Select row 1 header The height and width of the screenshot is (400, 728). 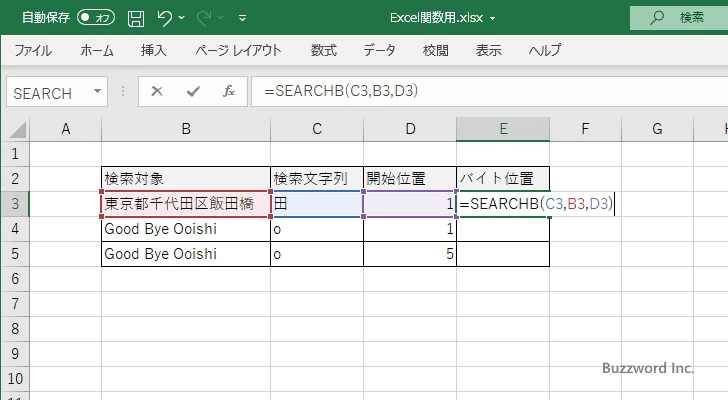15,154
